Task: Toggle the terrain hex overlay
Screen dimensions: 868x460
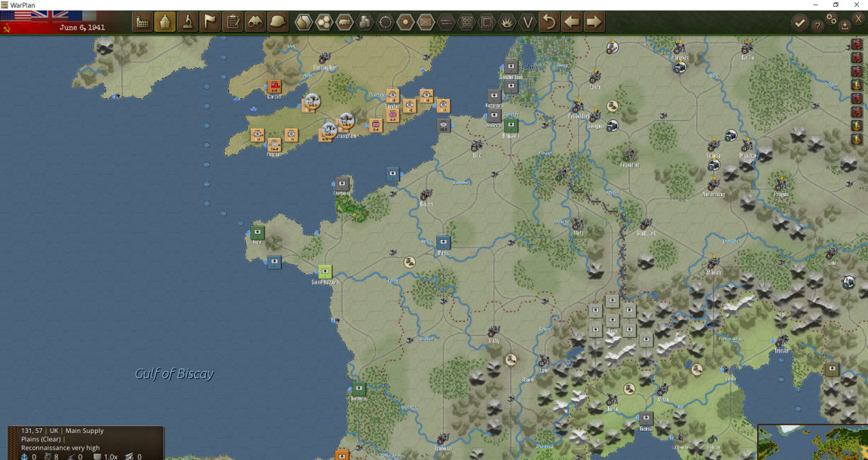Action: click(x=304, y=22)
